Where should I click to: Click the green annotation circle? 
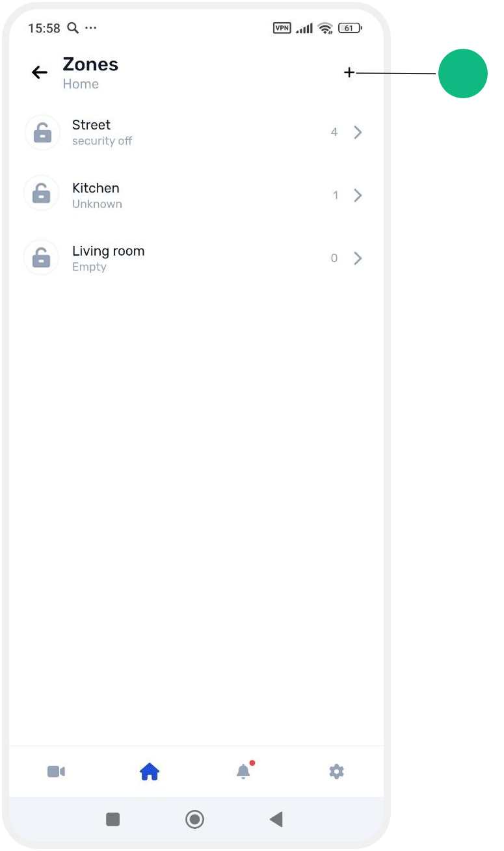click(x=463, y=74)
